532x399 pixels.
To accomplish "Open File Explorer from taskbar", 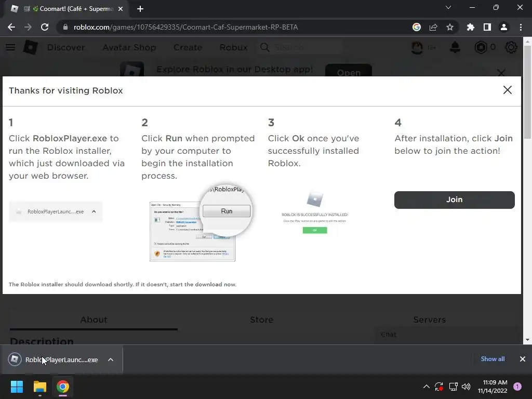I will coord(39,387).
